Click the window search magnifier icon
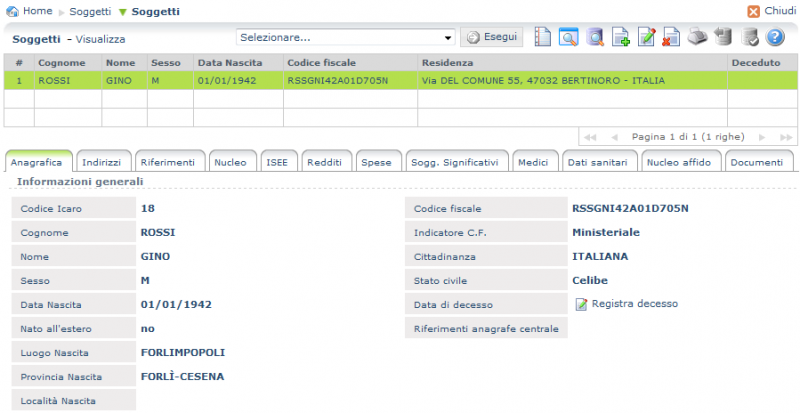Image resolution: width=800 pixels, height=413 pixels. 568,37
